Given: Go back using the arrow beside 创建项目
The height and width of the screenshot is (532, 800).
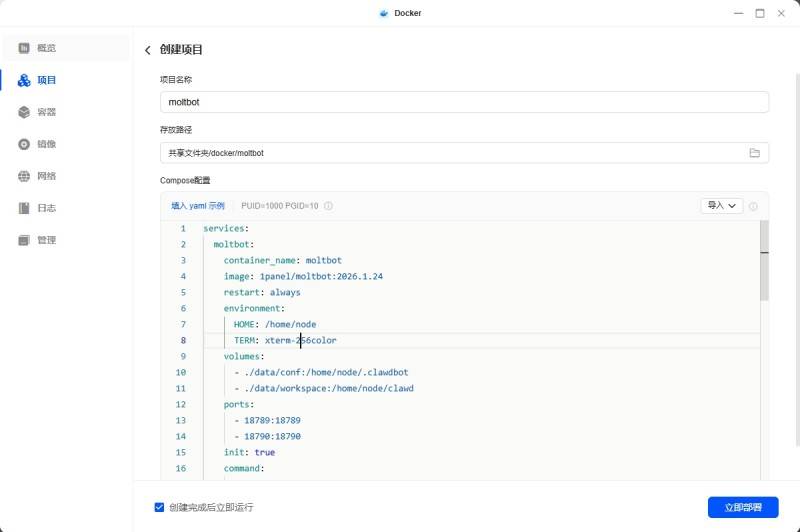Looking at the screenshot, I should (x=147, y=50).
